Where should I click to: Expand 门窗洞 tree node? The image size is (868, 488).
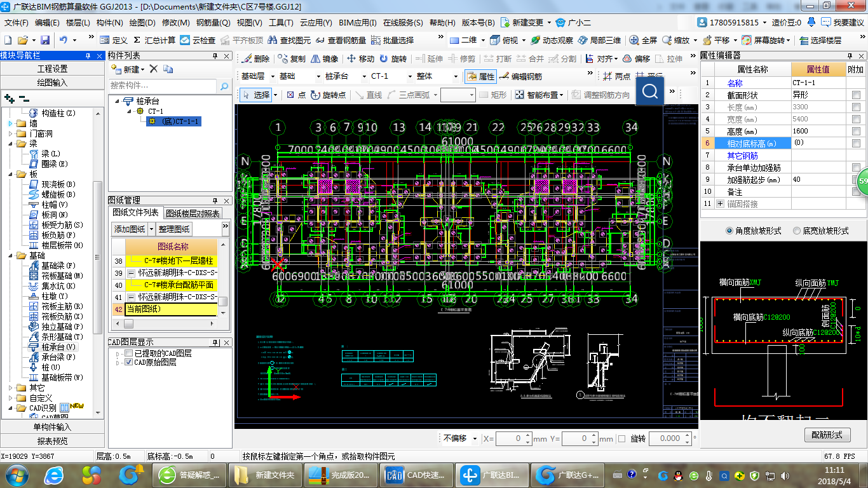point(10,133)
